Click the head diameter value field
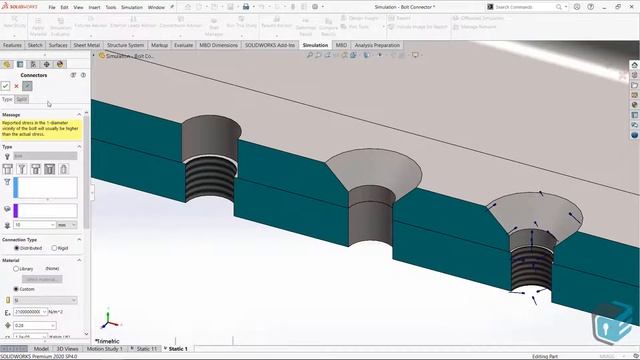The height and width of the screenshot is (360, 640). coord(32,225)
